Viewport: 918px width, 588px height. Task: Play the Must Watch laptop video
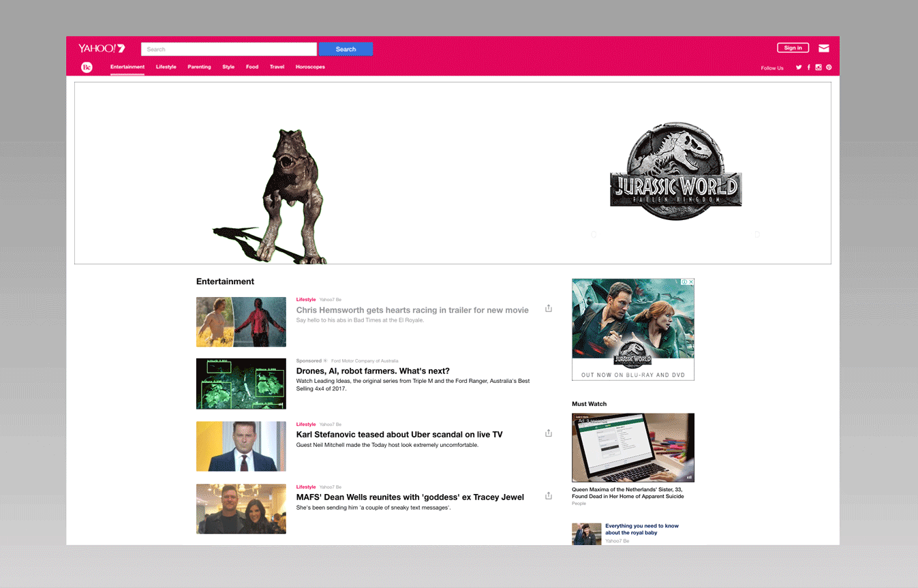(x=633, y=448)
